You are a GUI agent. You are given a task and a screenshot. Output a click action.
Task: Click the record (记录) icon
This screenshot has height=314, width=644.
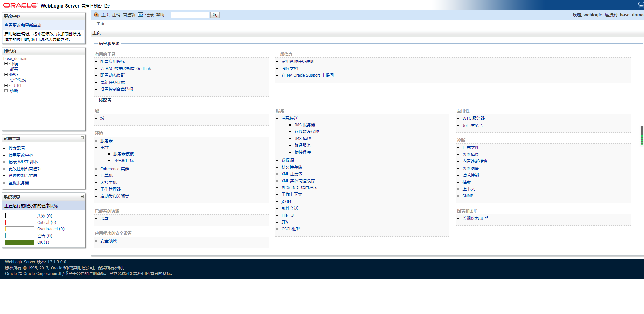click(x=141, y=15)
